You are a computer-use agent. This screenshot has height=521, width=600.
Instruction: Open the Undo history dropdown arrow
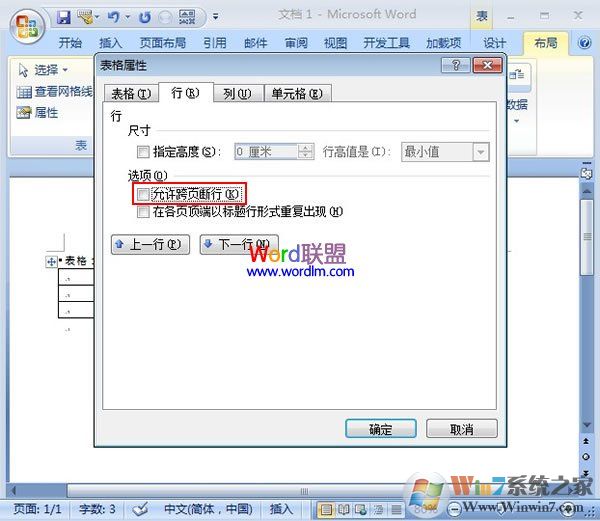[x=127, y=17]
